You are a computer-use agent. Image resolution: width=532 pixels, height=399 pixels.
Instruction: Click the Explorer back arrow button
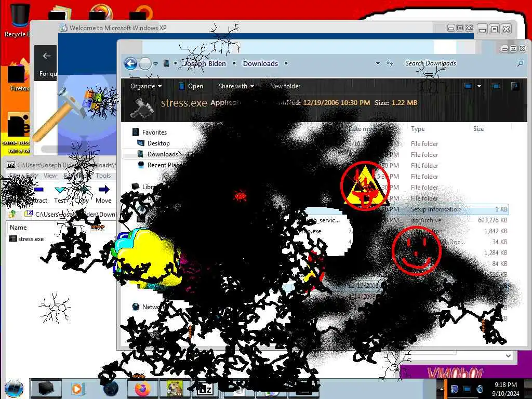pyautogui.click(x=130, y=63)
